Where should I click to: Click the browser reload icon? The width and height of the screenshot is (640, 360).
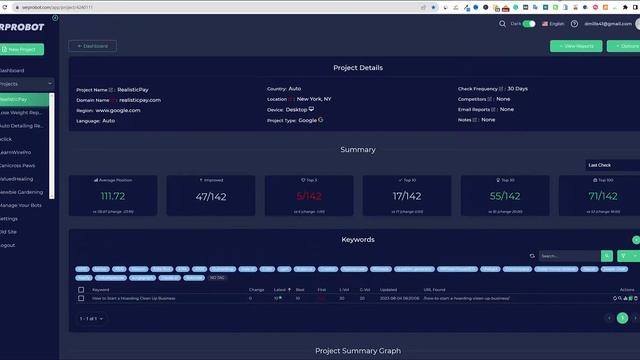(5, 7)
